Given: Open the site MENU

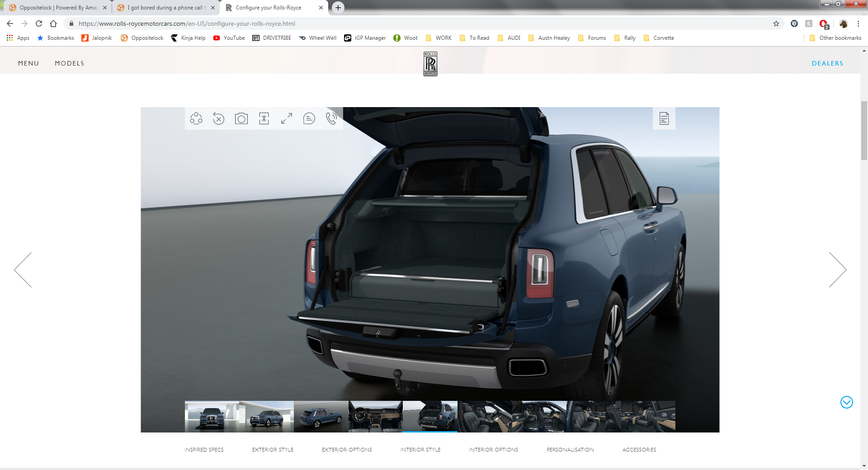Looking at the screenshot, I should tap(28, 63).
